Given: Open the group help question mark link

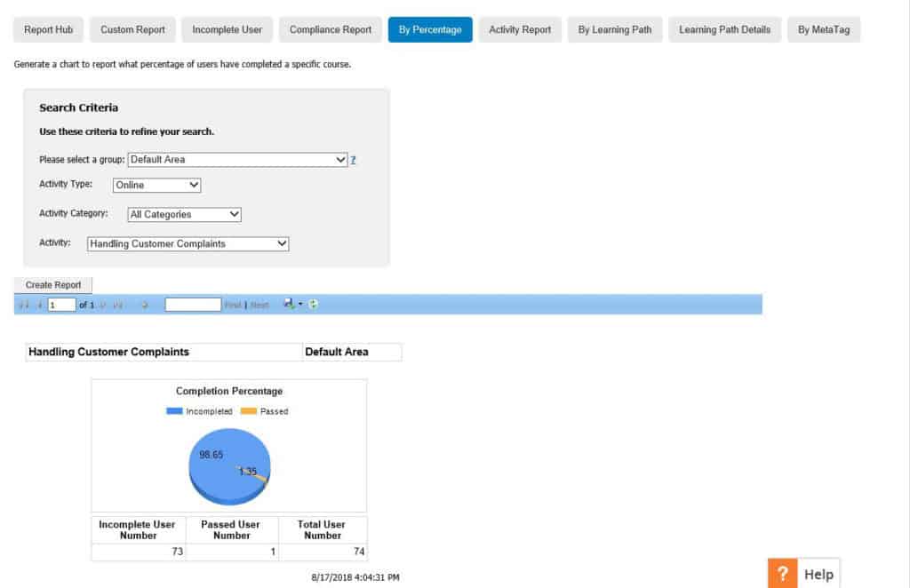Looking at the screenshot, I should 353,160.
